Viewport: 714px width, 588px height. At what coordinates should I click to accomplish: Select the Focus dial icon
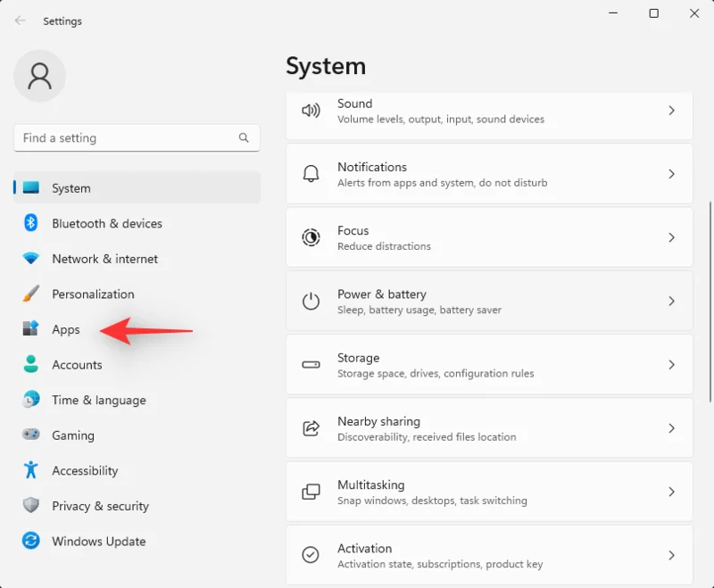(x=310, y=237)
